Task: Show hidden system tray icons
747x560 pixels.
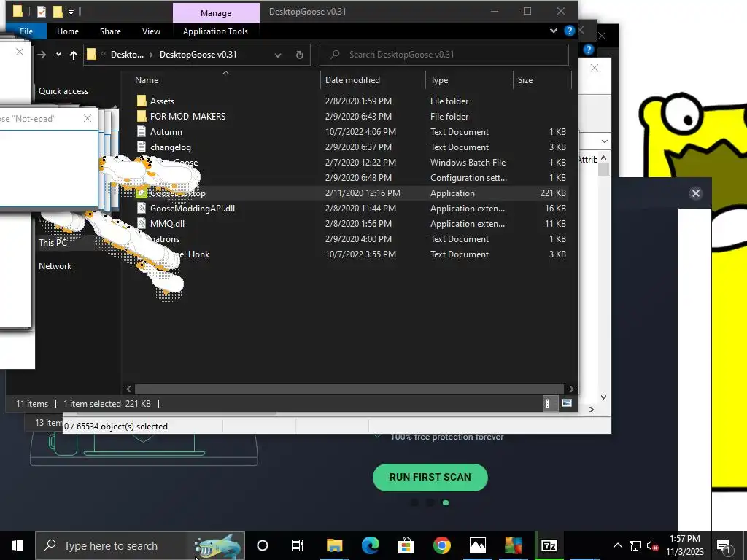Action: pyautogui.click(x=617, y=545)
